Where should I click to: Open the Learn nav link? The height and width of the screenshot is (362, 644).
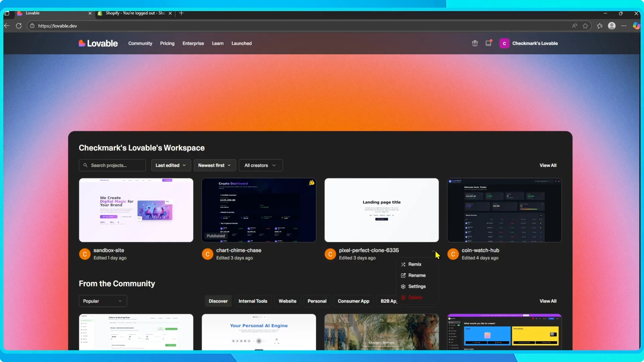[218, 44]
